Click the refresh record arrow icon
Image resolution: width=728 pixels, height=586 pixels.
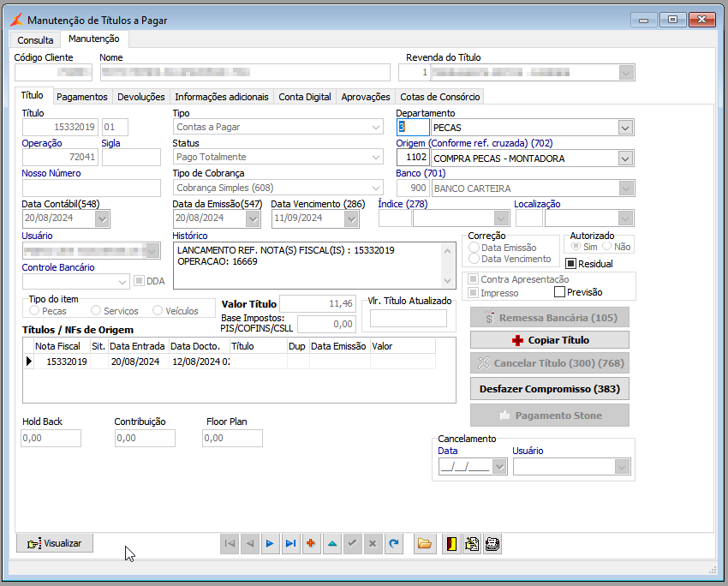click(393, 543)
